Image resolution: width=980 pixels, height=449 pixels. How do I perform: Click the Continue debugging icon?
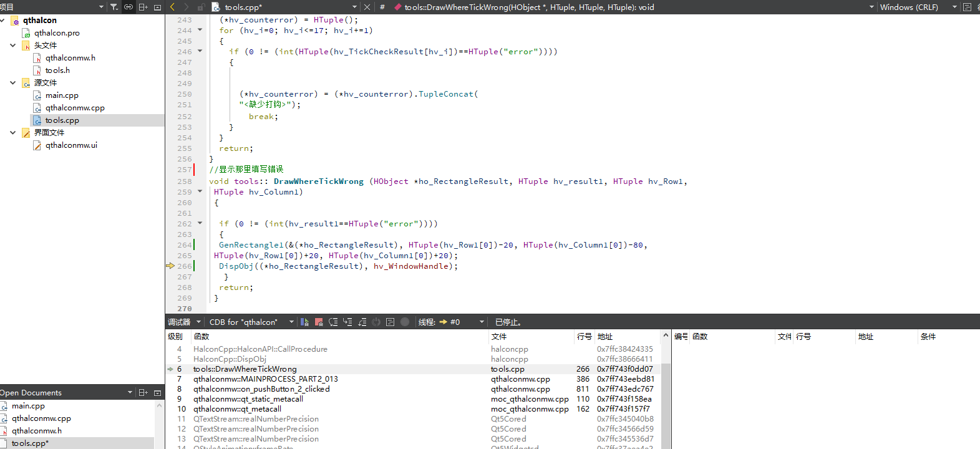point(304,322)
